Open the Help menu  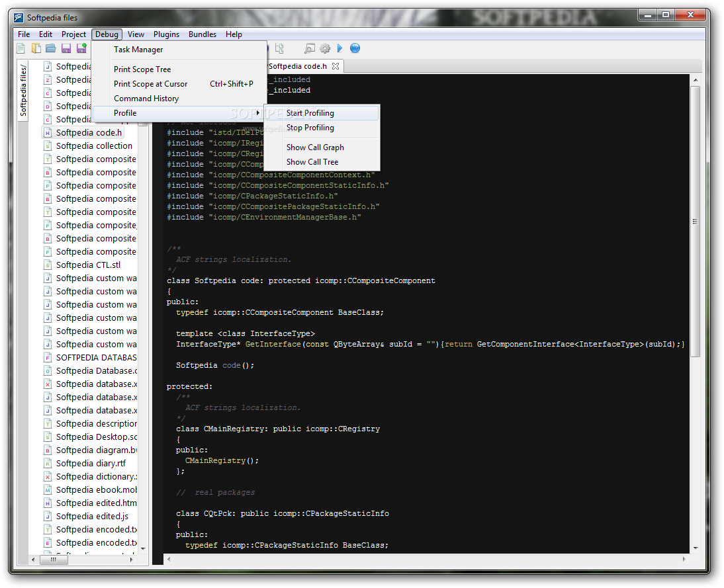(x=234, y=34)
